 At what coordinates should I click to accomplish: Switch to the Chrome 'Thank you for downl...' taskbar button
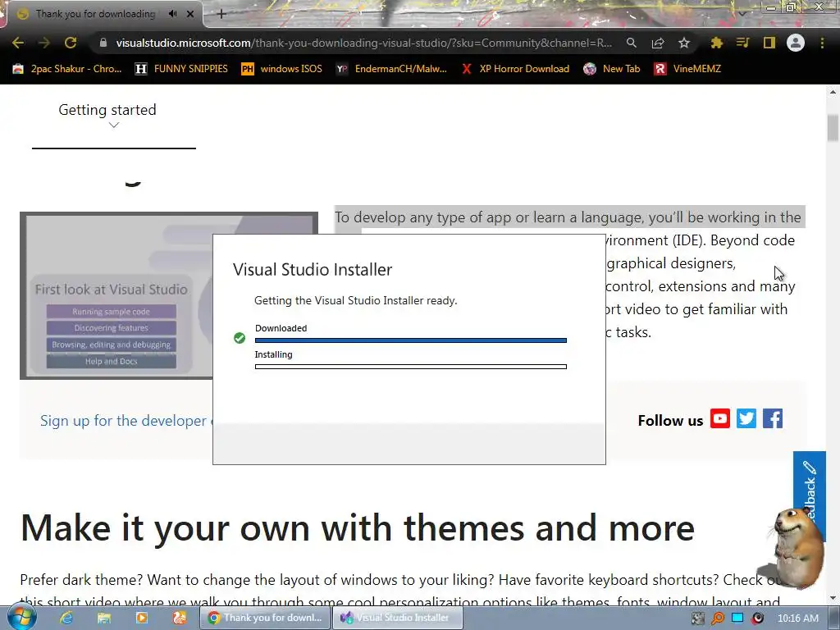click(265, 618)
